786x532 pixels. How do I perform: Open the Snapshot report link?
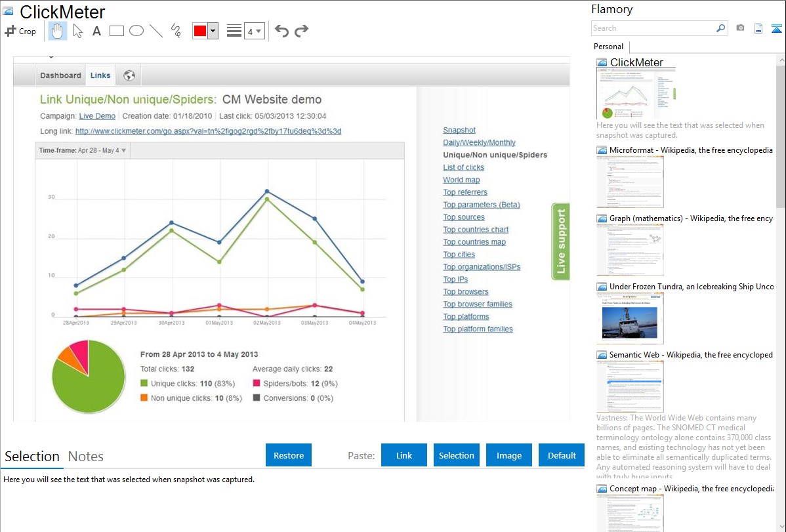pos(459,130)
